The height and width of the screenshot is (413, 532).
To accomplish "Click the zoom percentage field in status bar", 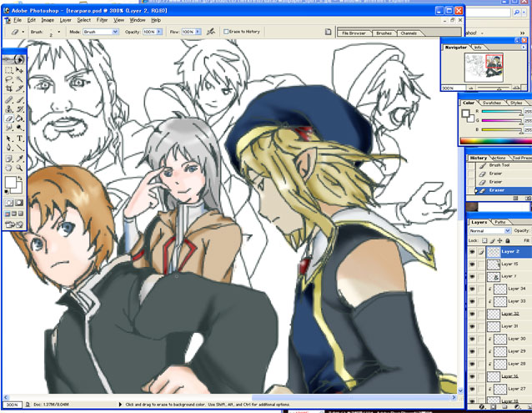I will [12, 405].
